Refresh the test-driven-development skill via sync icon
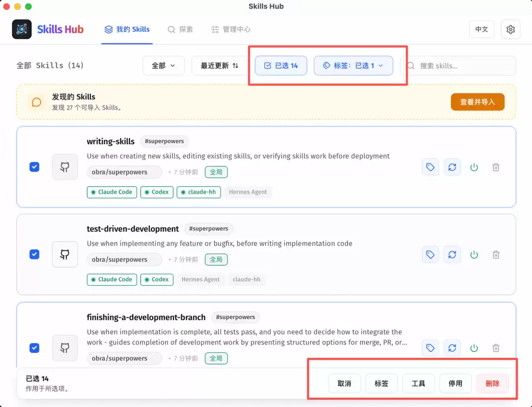Viewport: 532px width, 407px height. click(x=452, y=255)
